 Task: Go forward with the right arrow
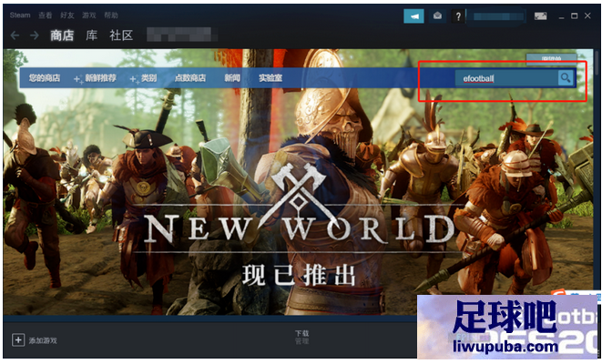tap(35, 35)
